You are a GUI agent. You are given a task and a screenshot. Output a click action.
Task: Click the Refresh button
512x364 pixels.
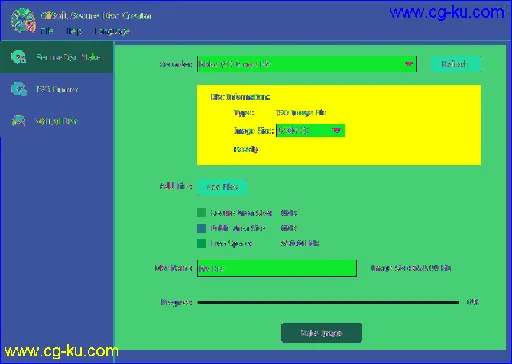click(x=455, y=64)
